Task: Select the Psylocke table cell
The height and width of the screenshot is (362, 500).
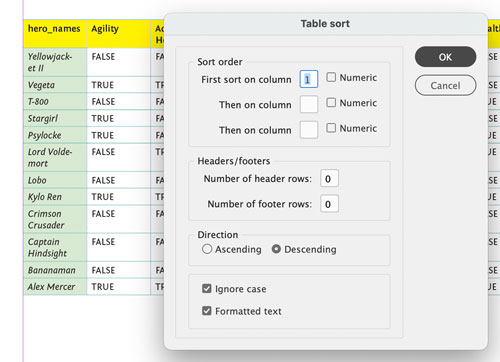Action: click(x=55, y=135)
